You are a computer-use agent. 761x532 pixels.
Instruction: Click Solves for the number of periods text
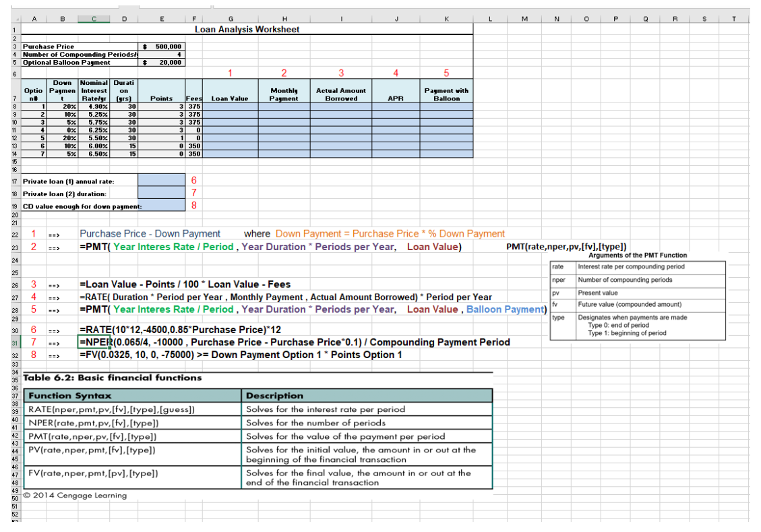[316, 423]
